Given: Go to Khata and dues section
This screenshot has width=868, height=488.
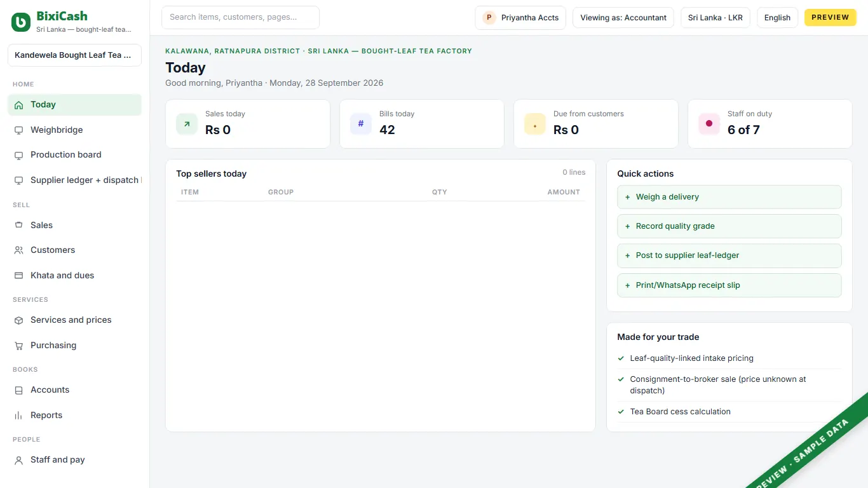Looking at the screenshot, I should pyautogui.click(x=74, y=276).
